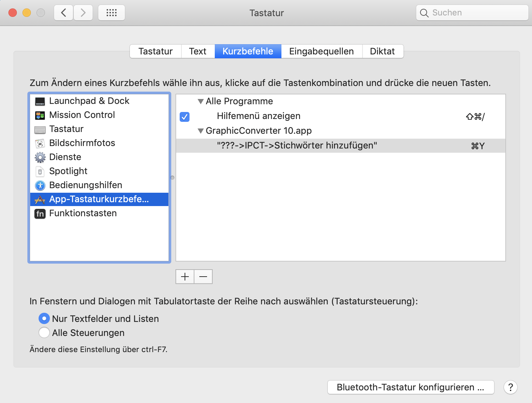The height and width of the screenshot is (403, 532).
Task: Select Tastatur category in sidebar
Action: [x=99, y=129]
